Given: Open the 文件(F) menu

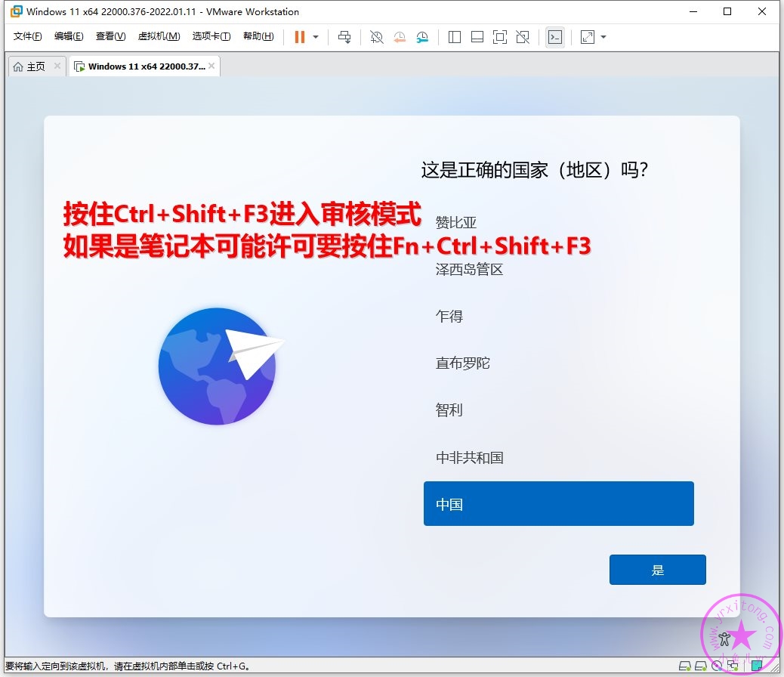Looking at the screenshot, I should point(27,36).
